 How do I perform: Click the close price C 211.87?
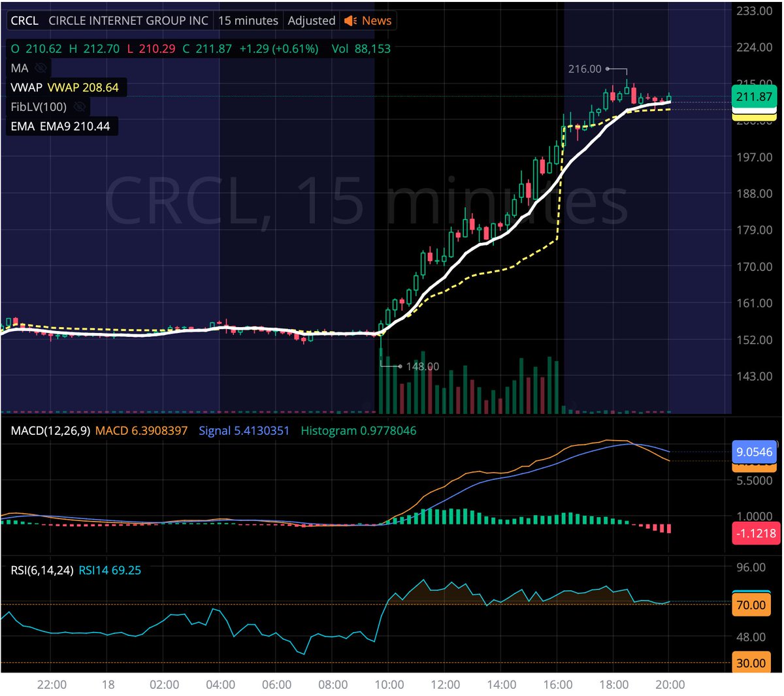(207, 48)
